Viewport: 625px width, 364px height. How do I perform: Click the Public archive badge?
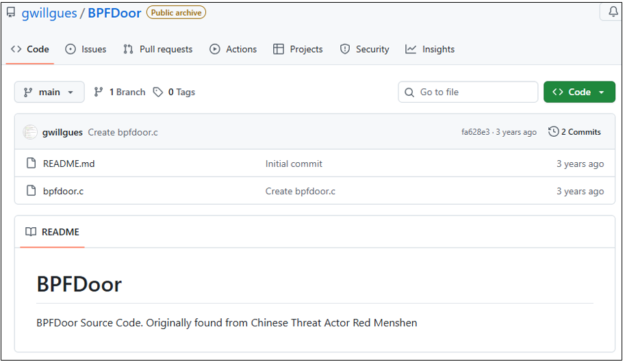coord(176,13)
